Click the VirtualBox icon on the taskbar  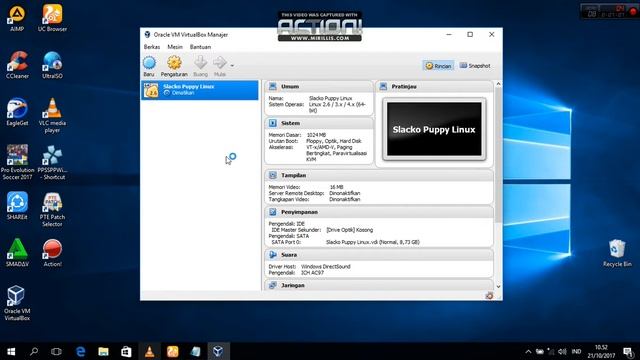click(x=218, y=351)
